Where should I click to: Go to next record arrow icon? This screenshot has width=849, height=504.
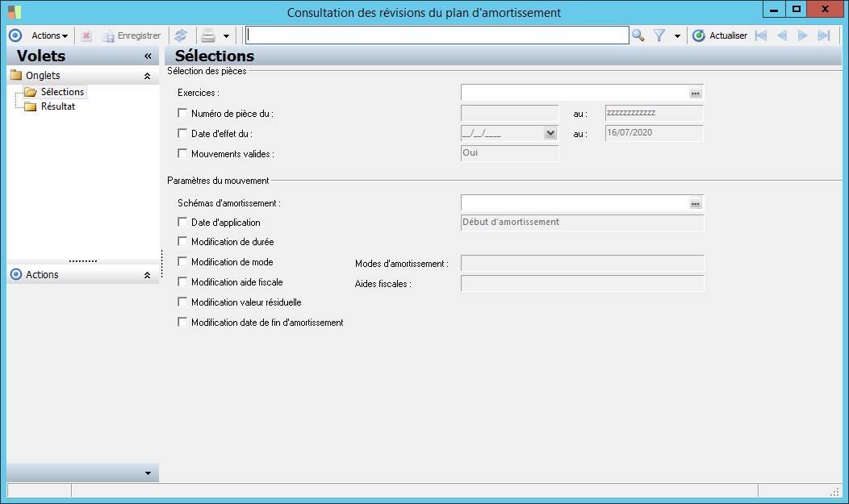(802, 35)
